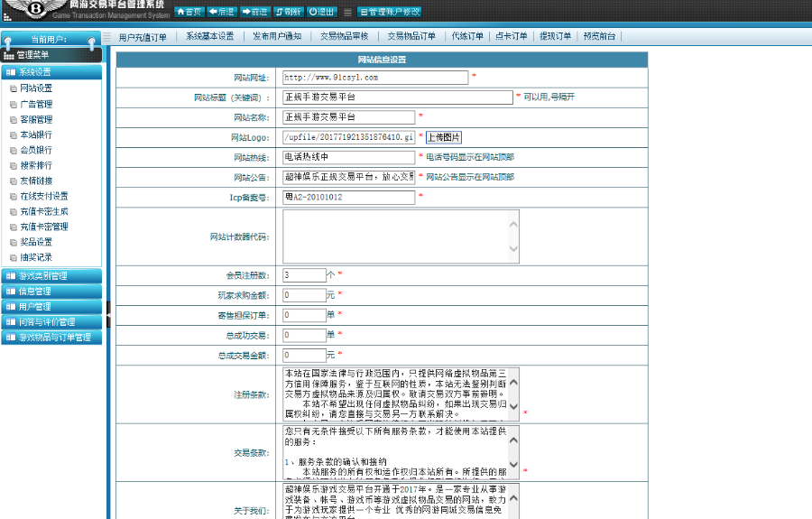Focus the 网站Logo path input field
The image size is (812, 519).
coord(348,137)
